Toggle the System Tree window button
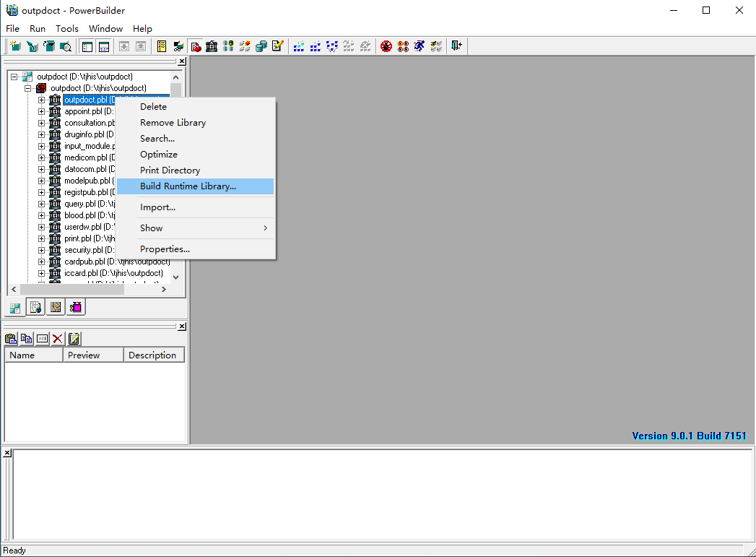This screenshot has width=756, height=557. tap(87, 46)
